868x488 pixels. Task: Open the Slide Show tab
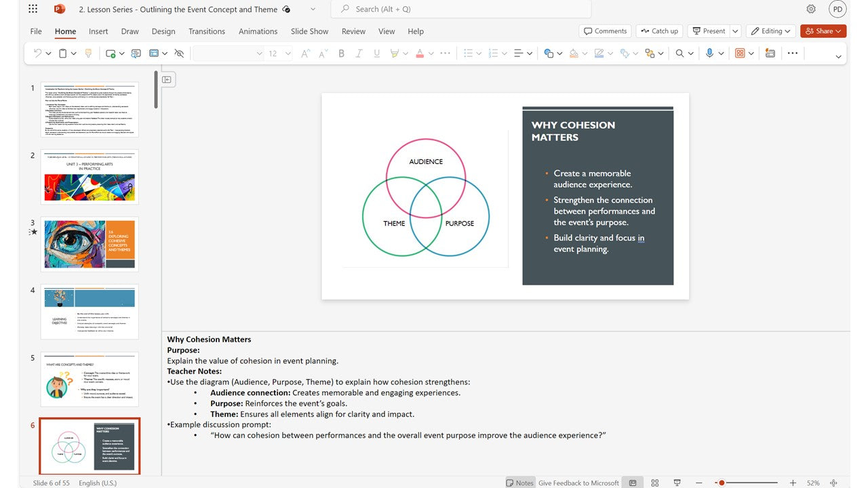[x=309, y=31]
